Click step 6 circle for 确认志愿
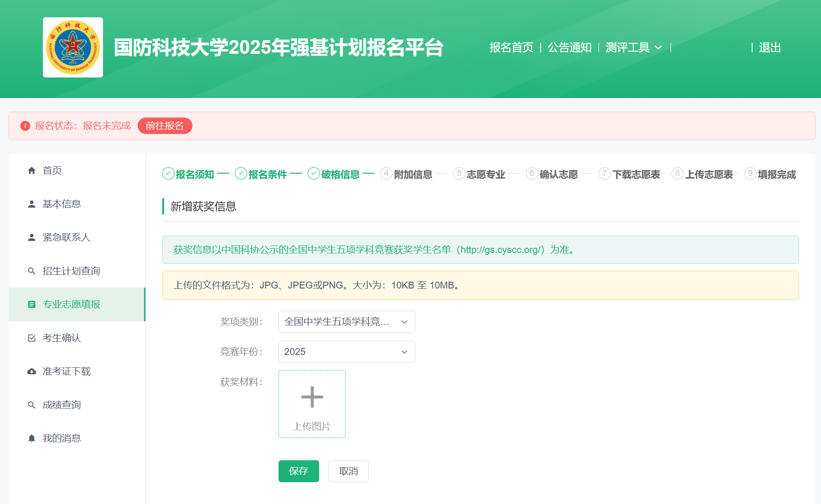 pos(532,174)
